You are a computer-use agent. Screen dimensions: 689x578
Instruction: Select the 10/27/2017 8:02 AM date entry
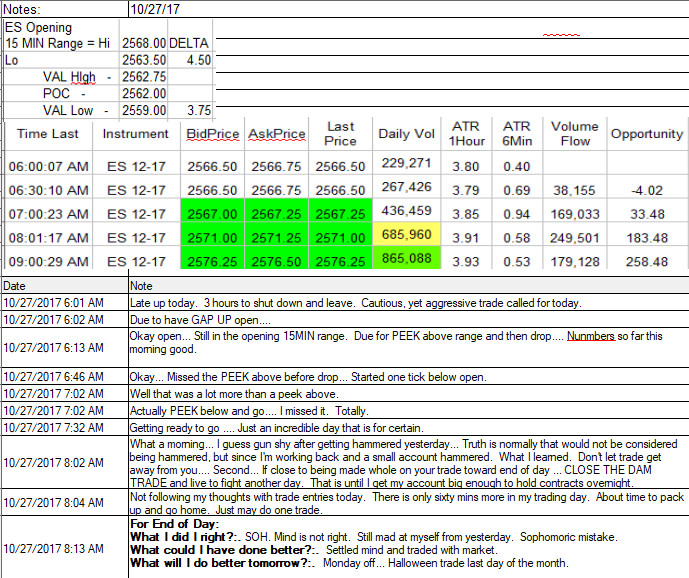click(54, 463)
